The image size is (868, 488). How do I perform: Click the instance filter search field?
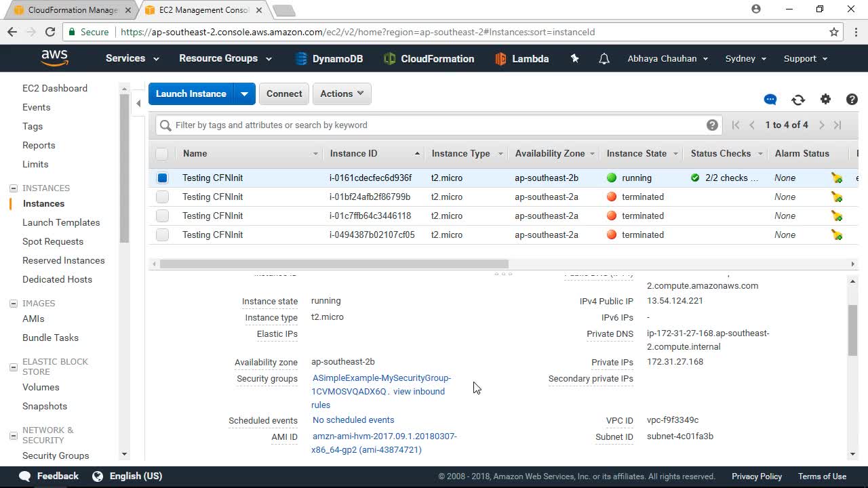click(x=437, y=125)
